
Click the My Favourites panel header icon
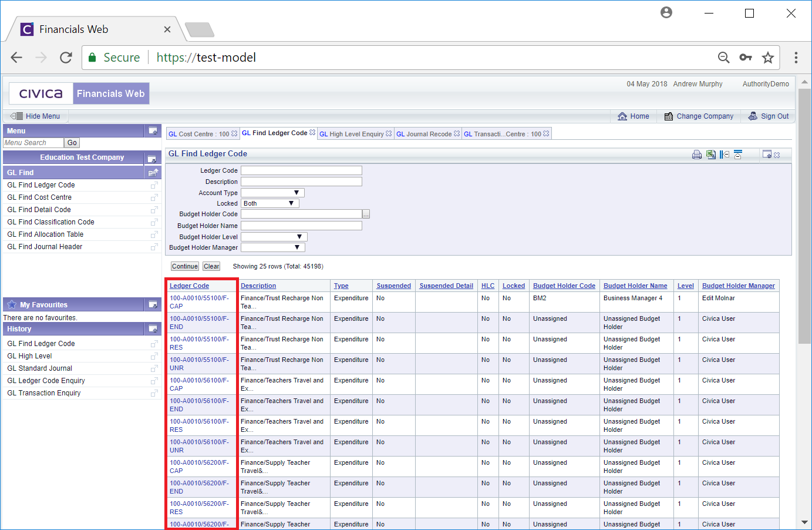click(153, 305)
